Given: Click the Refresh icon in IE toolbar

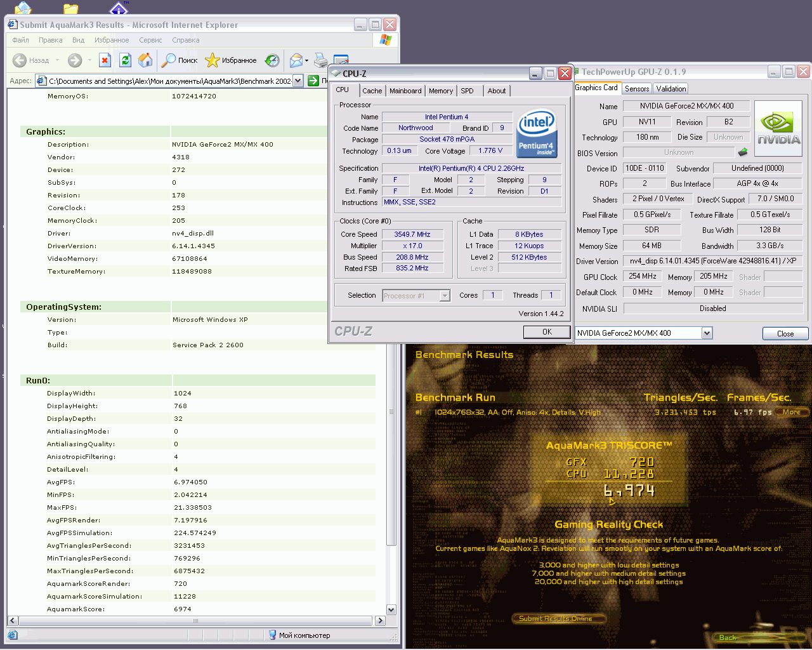Looking at the screenshot, I should 126,60.
